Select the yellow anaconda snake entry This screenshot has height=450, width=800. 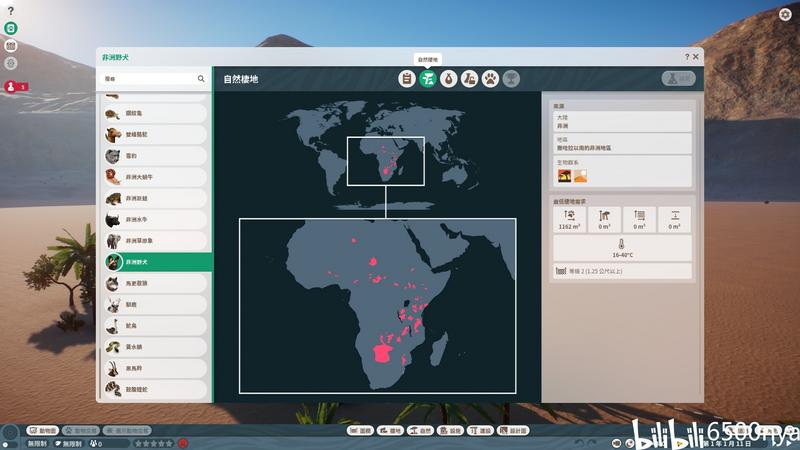(x=155, y=347)
